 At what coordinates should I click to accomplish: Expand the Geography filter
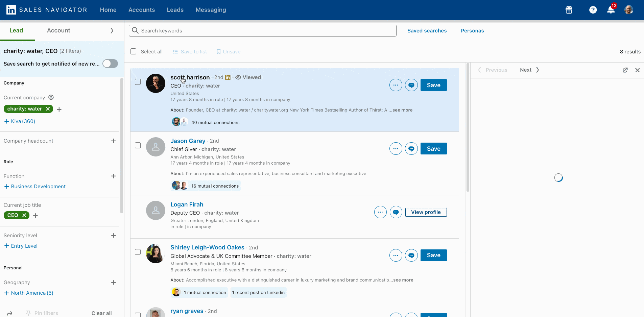[x=114, y=283]
